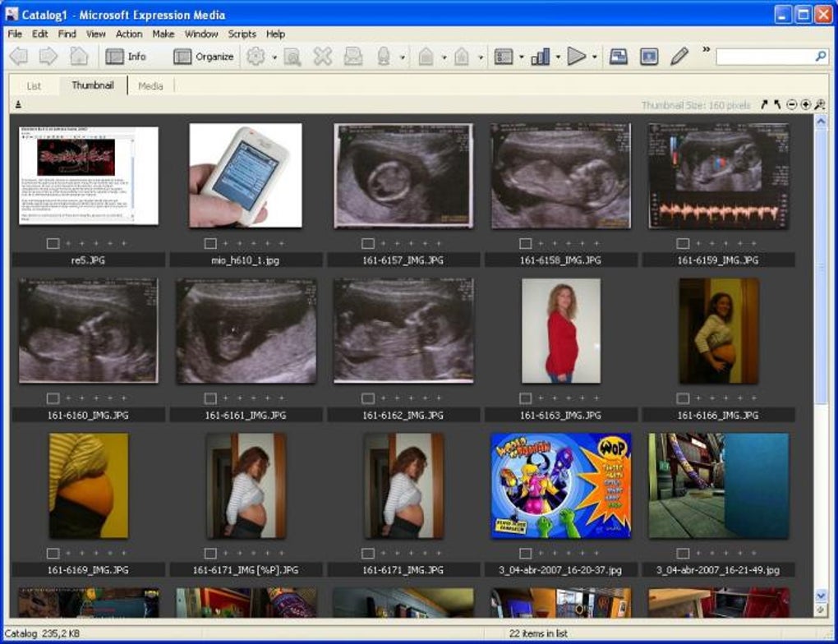Select the mio_h610_1.jpg thumbnail
838x644 pixels.
click(x=246, y=176)
